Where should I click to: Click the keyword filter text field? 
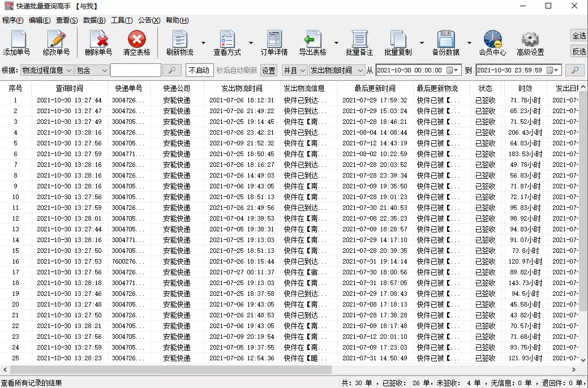click(x=136, y=70)
